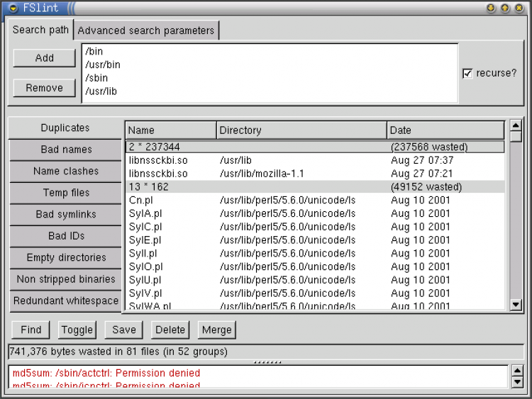The height and width of the screenshot is (399, 532).
Task: Switch to Advanced search parameters tab
Action: pyautogui.click(x=145, y=30)
